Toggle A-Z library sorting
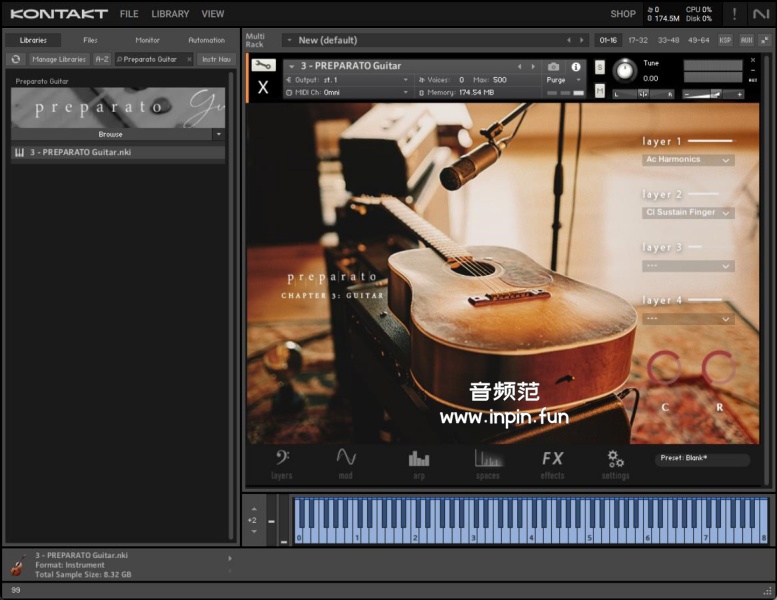The width and height of the screenshot is (777, 600). [x=102, y=59]
